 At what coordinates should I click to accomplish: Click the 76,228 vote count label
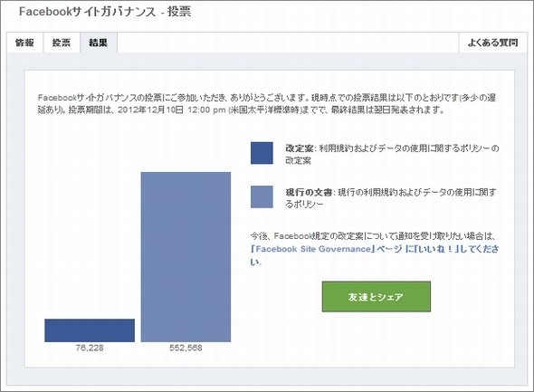pyautogui.click(x=90, y=348)
